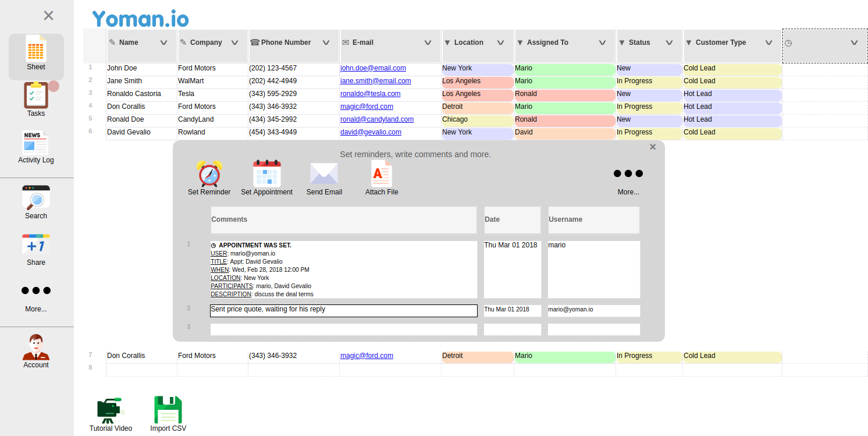Screen dimensions: 868x436
Task: Expand the Assigned To column dropdown arrow
Action: pos(603,42)
